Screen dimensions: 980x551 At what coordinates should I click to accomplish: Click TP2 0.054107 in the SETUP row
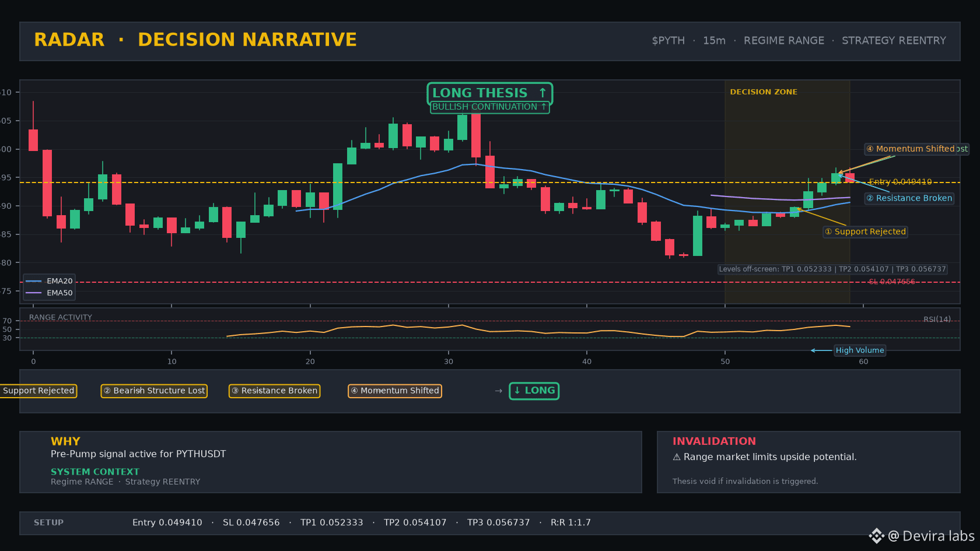point(415,522)
